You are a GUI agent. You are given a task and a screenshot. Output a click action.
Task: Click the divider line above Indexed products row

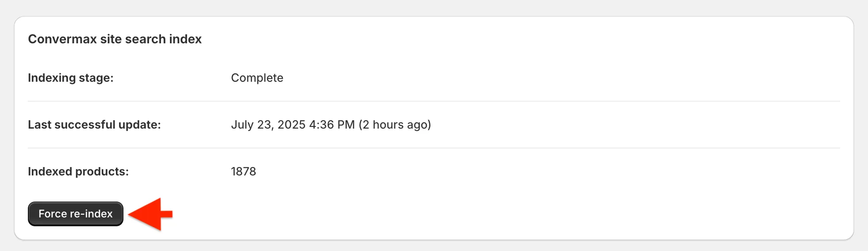coord(434,148)
